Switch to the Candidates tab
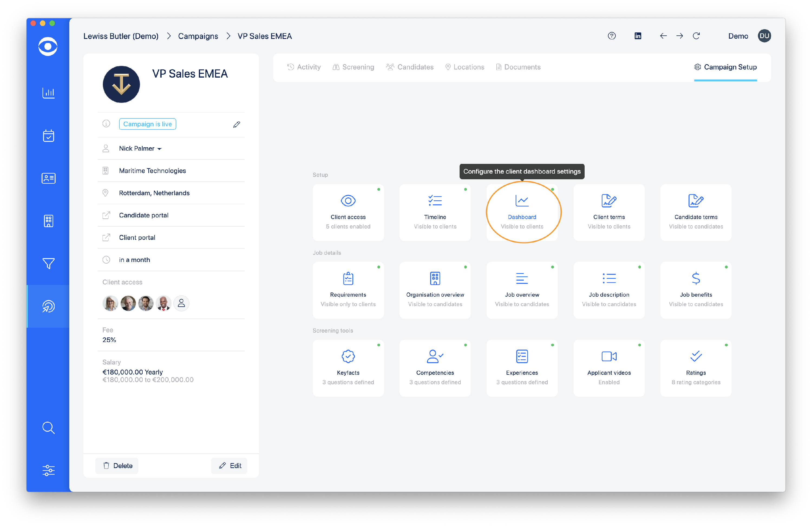This screenshot has width=812, height=527. pyautogui.click(x=410, y=67)
